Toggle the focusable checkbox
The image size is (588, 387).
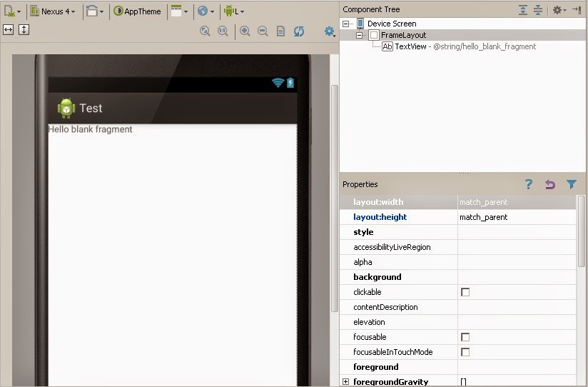[x=465, y=337]
